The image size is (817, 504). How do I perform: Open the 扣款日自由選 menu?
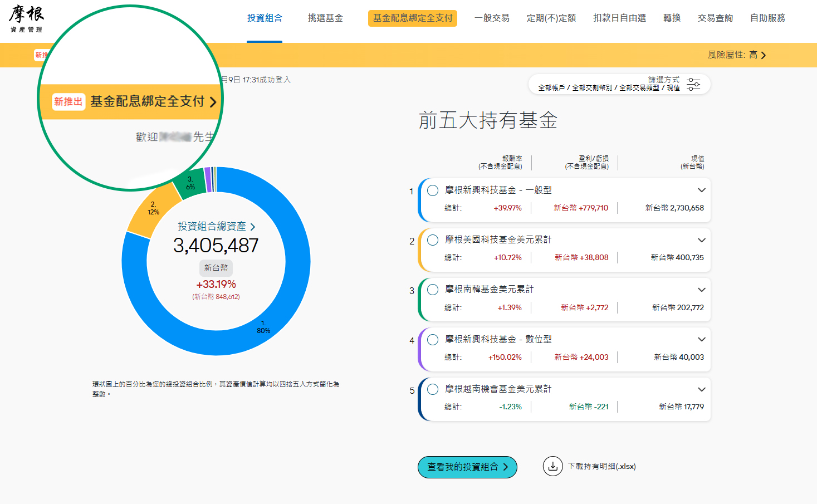[619, 18]
